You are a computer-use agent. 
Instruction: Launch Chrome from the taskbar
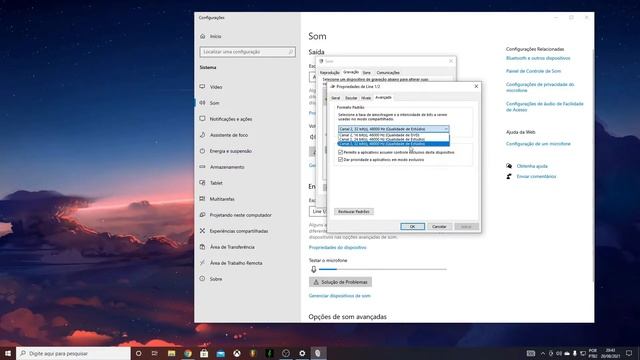point(188,353)
